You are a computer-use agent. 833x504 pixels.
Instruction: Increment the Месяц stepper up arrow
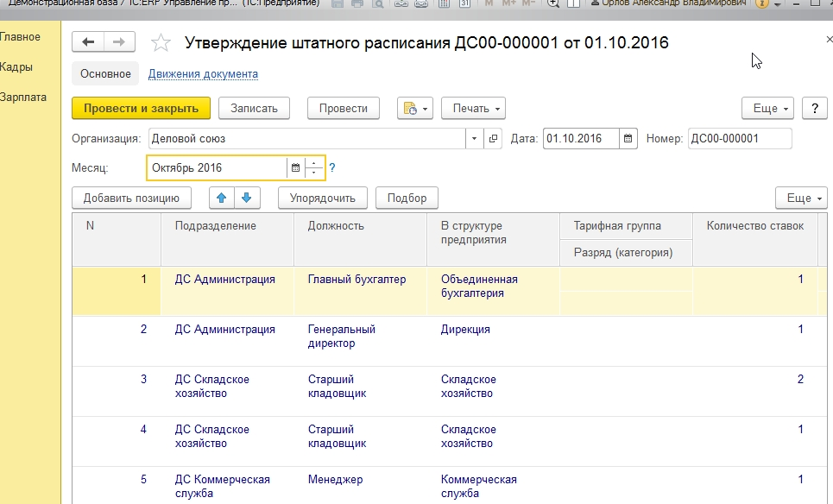(x=313, y=162)
